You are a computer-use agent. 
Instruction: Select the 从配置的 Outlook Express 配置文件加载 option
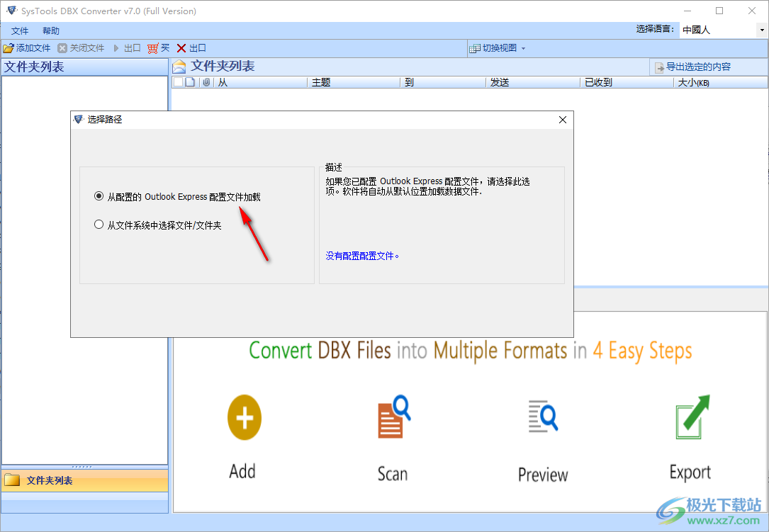point(99,196)
